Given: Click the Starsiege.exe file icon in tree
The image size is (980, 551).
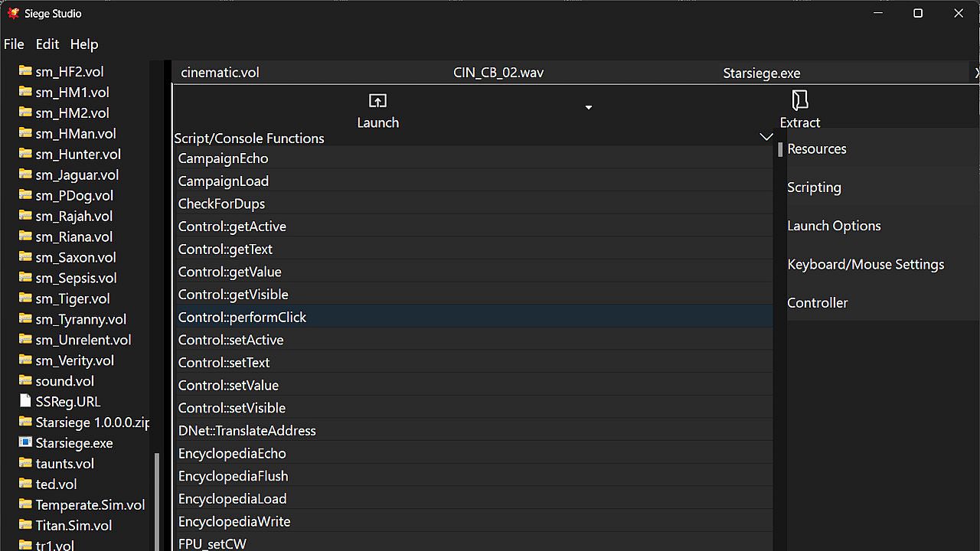Looking at the screenshot, I should click(x=25, y=443).
